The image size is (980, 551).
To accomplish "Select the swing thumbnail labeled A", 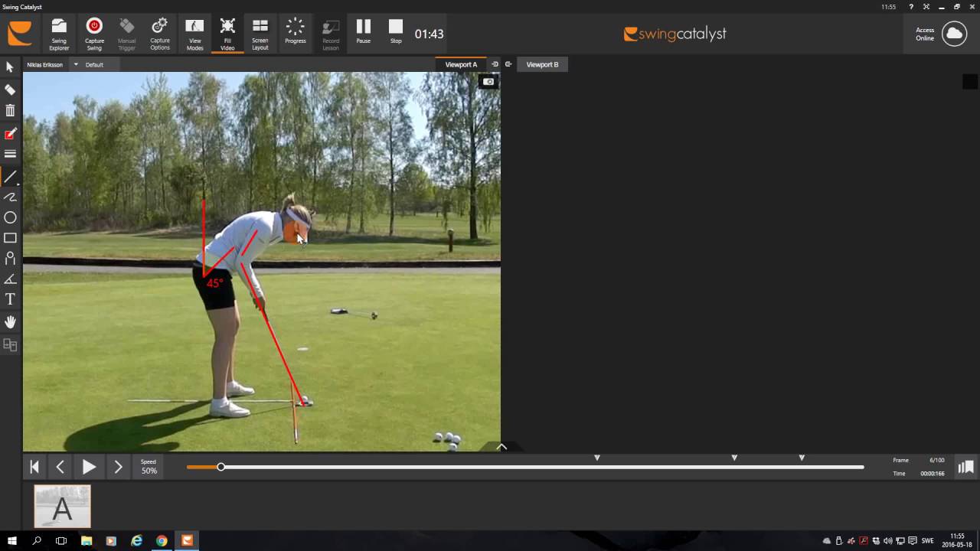I will [x=62, y=506].
